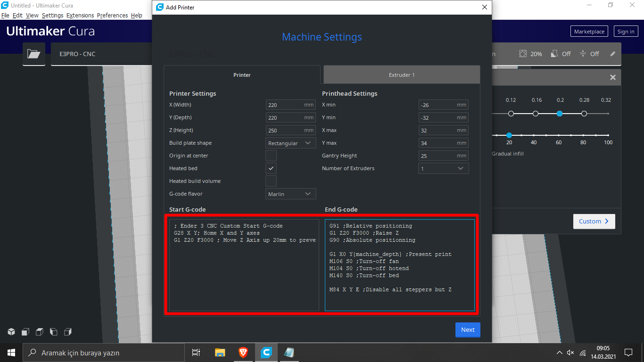
Task: Select 0.16 layer height on slider
Action: 536,114
